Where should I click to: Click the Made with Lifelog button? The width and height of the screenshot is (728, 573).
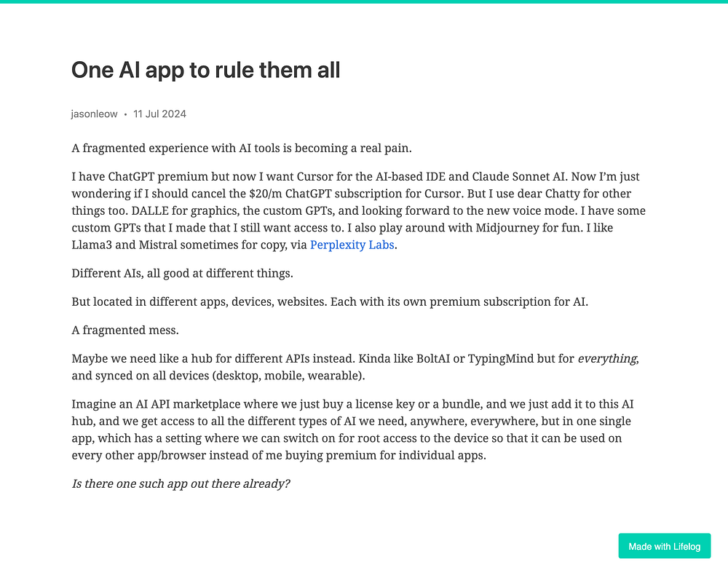(x=665, y=546)
